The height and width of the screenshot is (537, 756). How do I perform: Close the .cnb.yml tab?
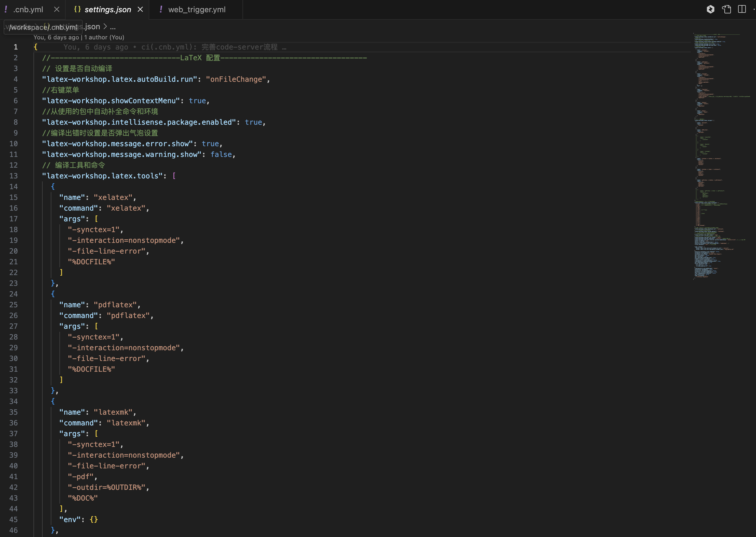(x=56, y=9)
